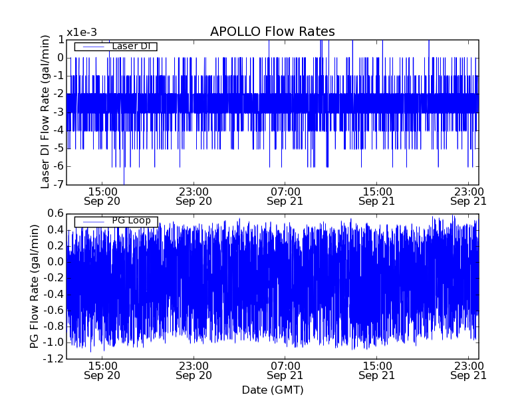This screenshot has width=532, height=399.
Task: Click top plot's 07:00 Sep 21 tick label
Action: 285,196
